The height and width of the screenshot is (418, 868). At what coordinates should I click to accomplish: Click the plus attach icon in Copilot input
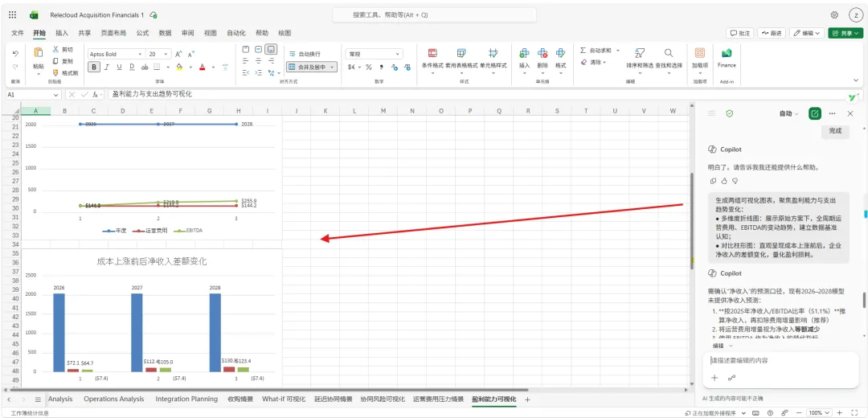[714, 378]
